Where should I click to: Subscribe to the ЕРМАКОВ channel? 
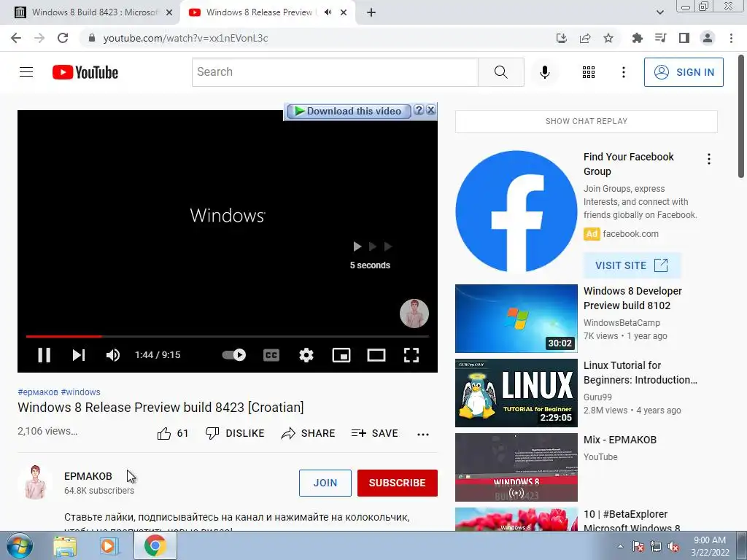(398, 483)
